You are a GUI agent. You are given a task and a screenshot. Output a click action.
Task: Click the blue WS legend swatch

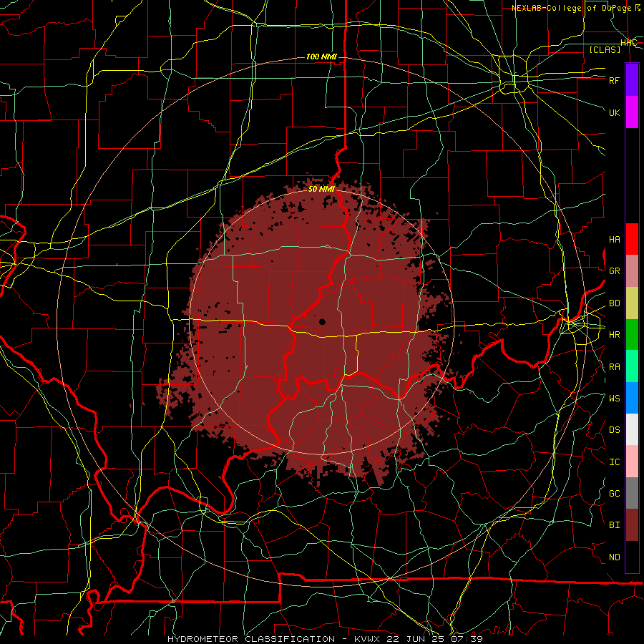tap(632, 398)
